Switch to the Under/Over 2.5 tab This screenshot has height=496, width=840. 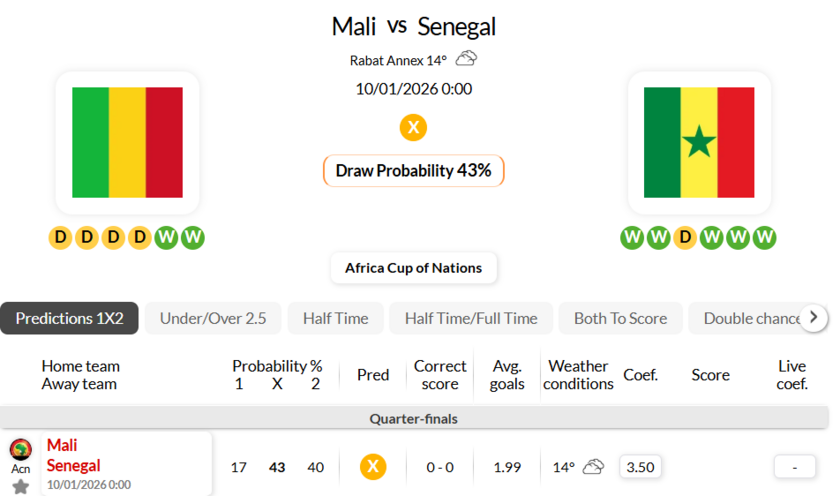[x=213, y=318]
